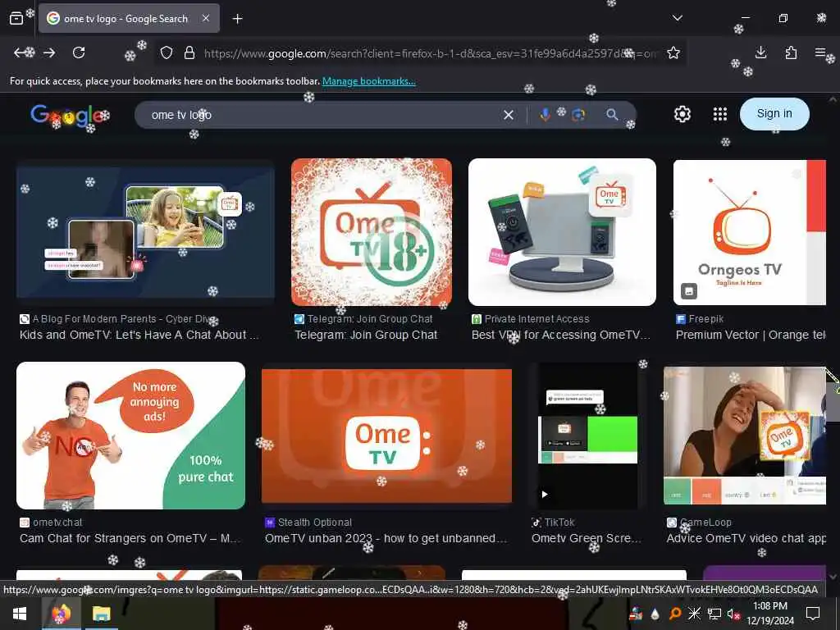Open the Windows Start menu

20,614
